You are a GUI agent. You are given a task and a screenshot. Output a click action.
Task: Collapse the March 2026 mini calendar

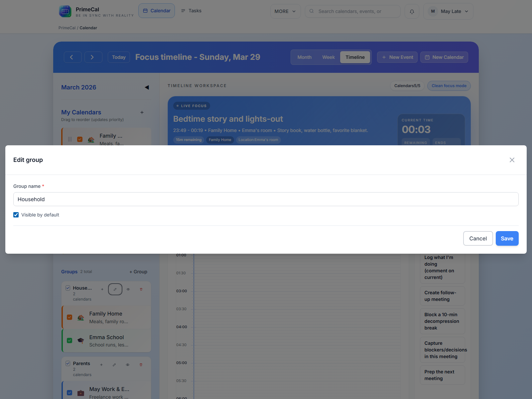click(146, 87)
